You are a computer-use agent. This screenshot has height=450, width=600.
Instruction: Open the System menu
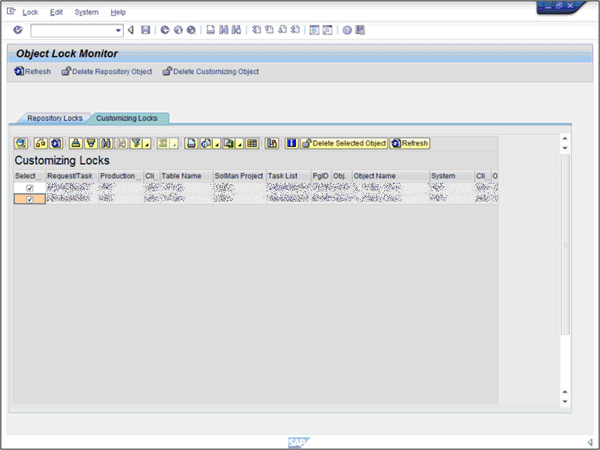(86, 12)
